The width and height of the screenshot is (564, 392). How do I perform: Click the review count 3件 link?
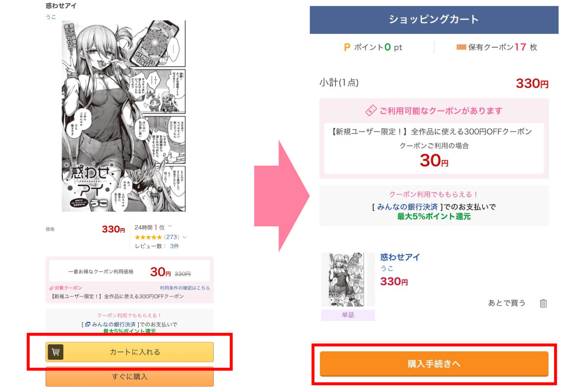pos(175,246)
